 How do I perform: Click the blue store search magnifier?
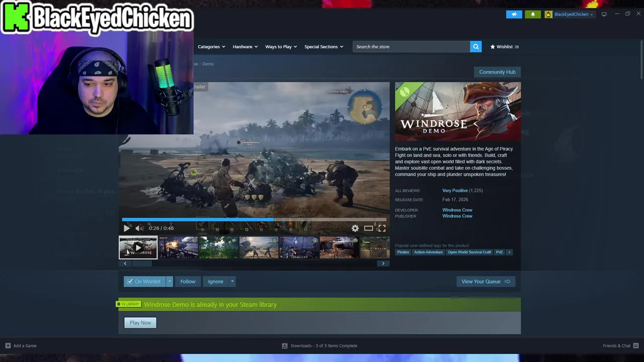(x=475, y=47)
